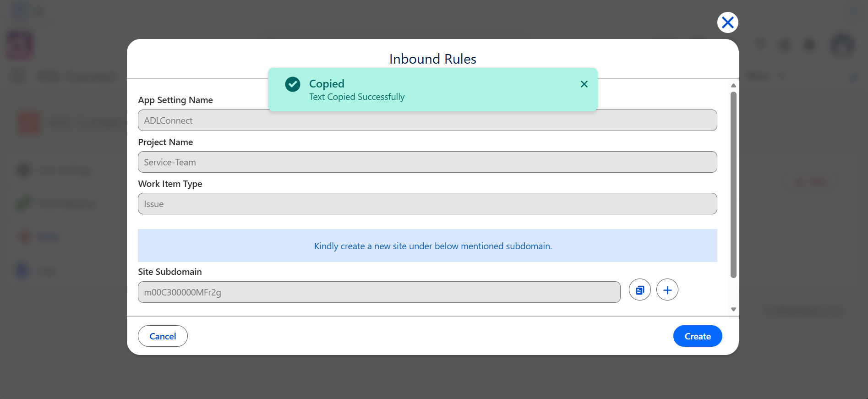The image size is (868, 399).
Task: Click the 'Site Subdomain' label
Action: (170, 272)
